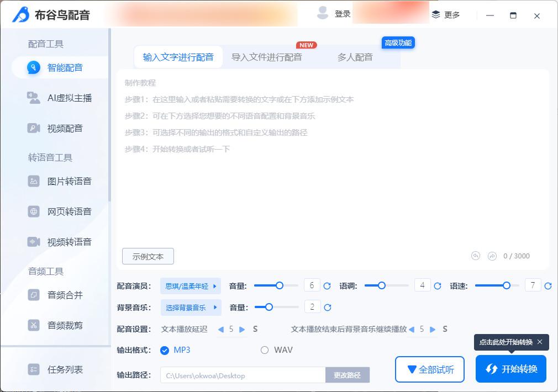Reset the voice 音量 value with refresh icon
The image size is (558, 392).
[327, 286]
